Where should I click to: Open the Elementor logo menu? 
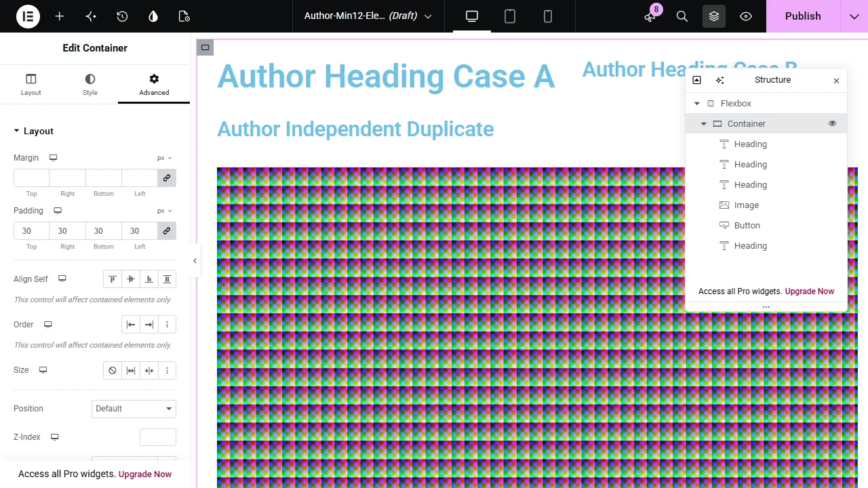[28, 16]
